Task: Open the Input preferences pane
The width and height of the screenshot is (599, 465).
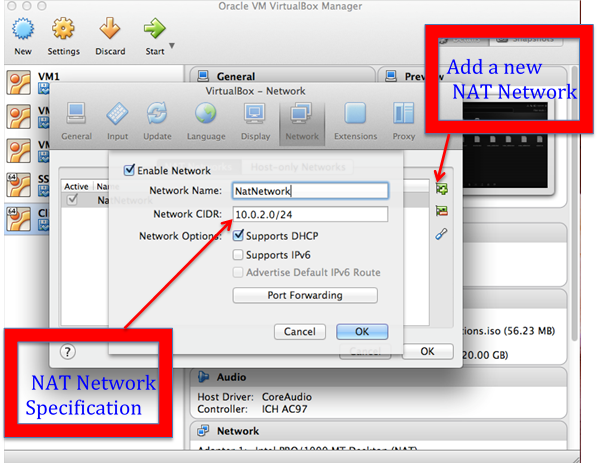Action: 117,114
